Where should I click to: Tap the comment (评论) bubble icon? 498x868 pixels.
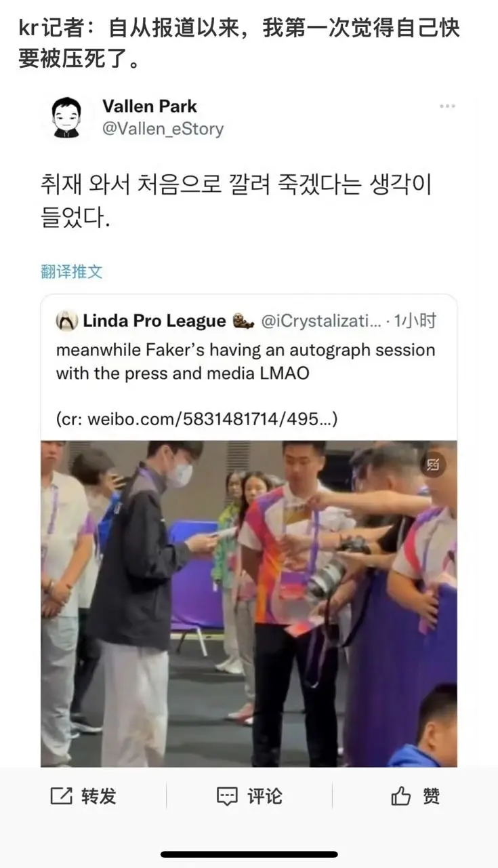[227, 796]
